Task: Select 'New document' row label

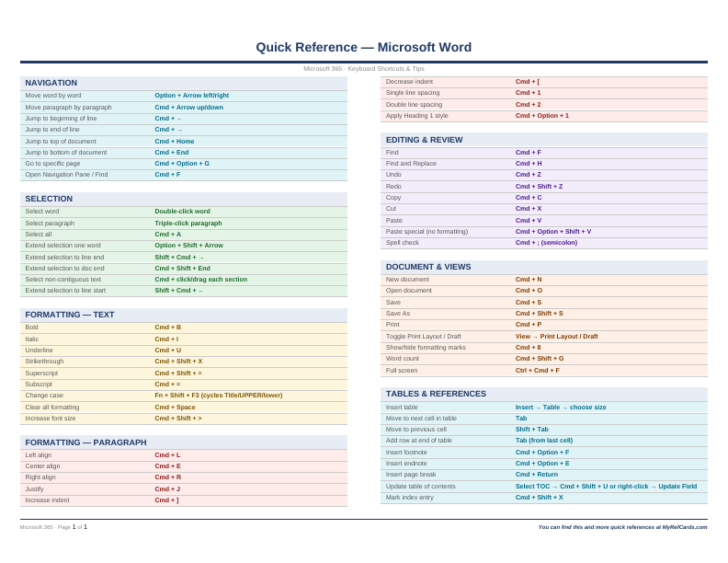Action: 407,280
